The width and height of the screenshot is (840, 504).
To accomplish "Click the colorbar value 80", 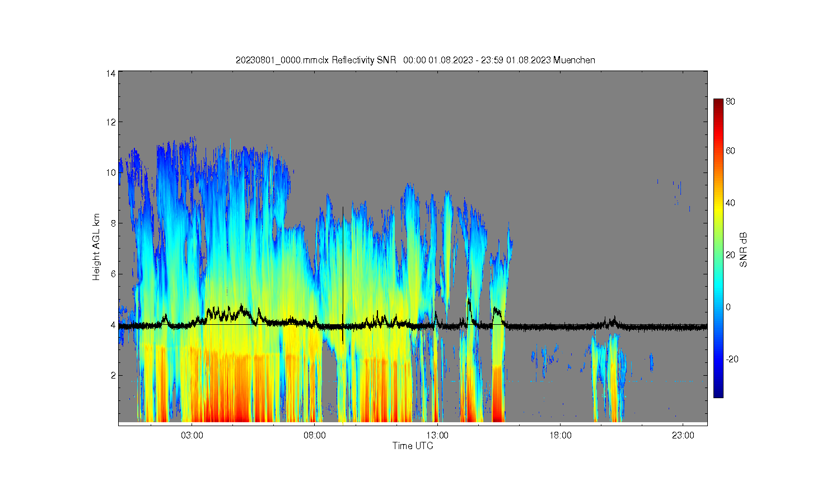I will click(x=731, y=102).
